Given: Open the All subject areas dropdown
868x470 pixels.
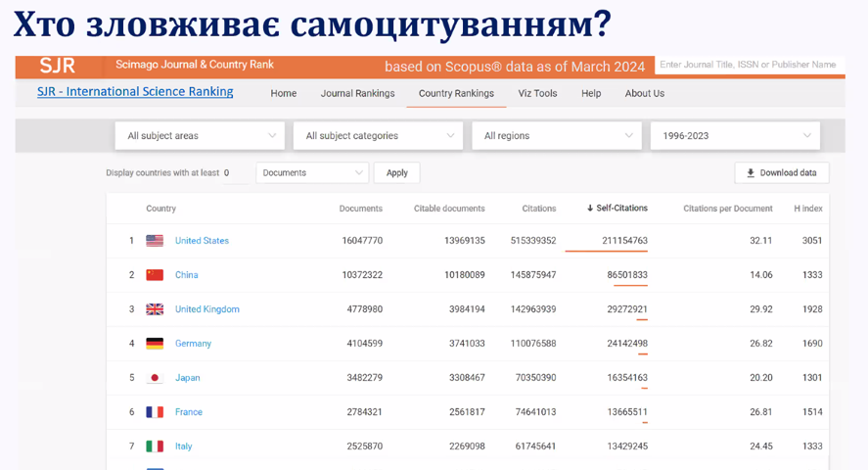Looking at the screenshot, I should (200, 136).
